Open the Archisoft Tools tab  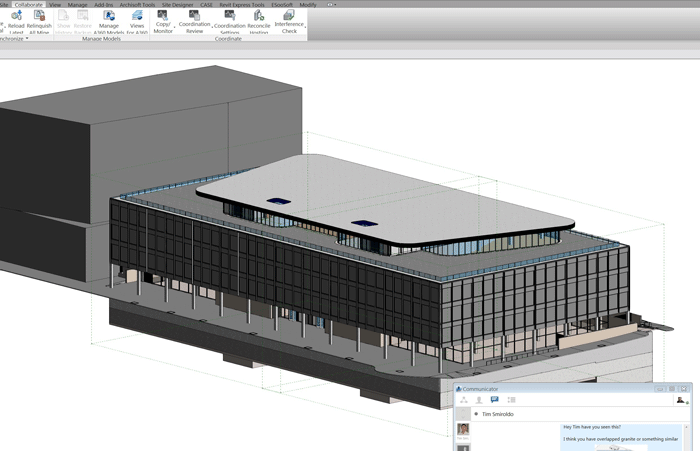(137, 4)
